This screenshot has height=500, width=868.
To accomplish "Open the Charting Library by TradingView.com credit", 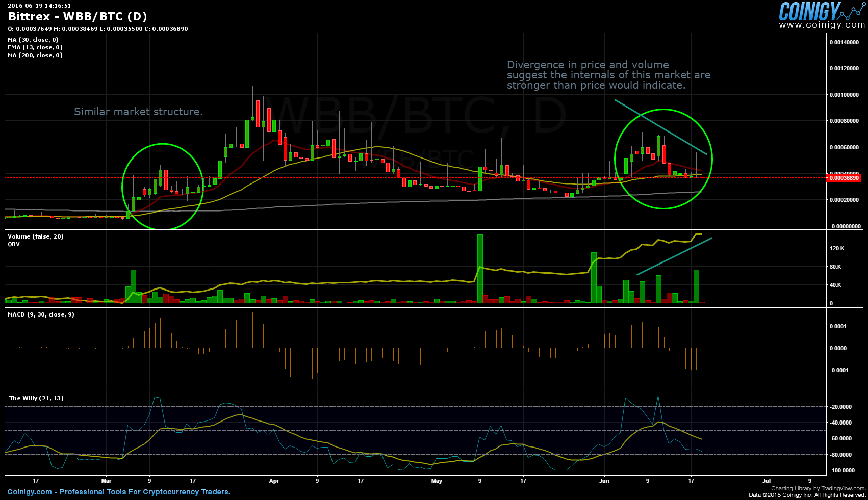I will (818, 488).
